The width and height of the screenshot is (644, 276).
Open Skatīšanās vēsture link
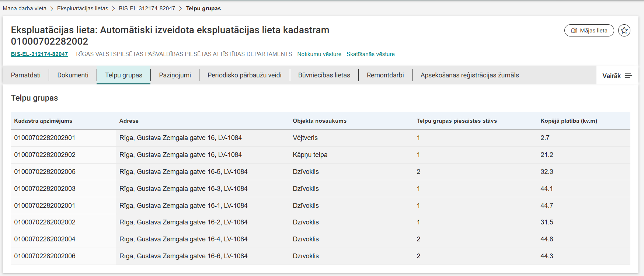pos(370,54)
